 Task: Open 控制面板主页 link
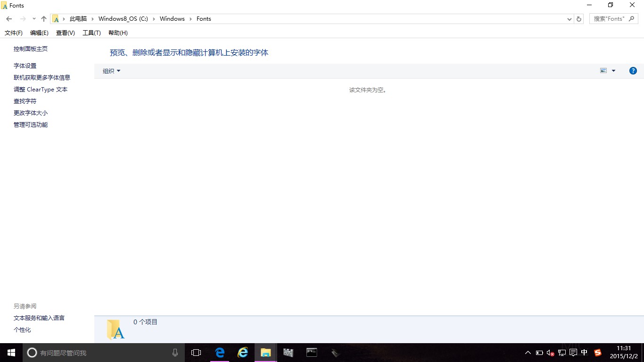pyautogui.click(x=31, y=49)
